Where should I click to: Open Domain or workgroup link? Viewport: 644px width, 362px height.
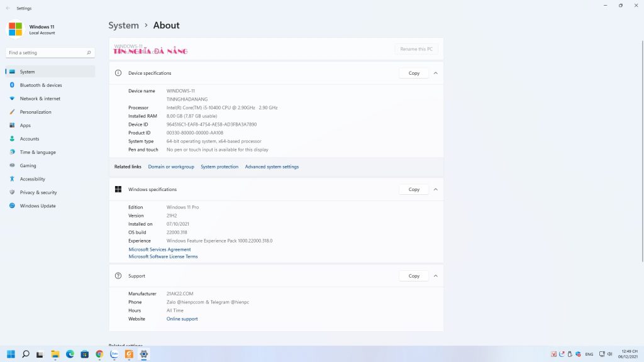171,167
